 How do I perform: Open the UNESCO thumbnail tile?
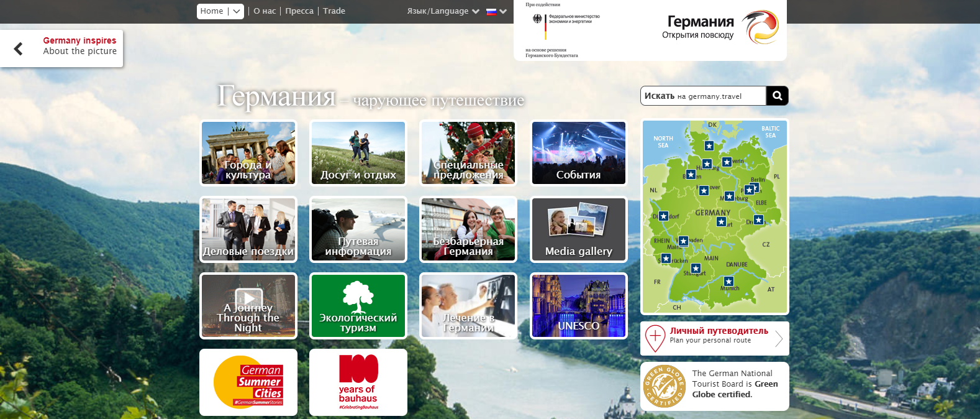[x=578, y=306]
